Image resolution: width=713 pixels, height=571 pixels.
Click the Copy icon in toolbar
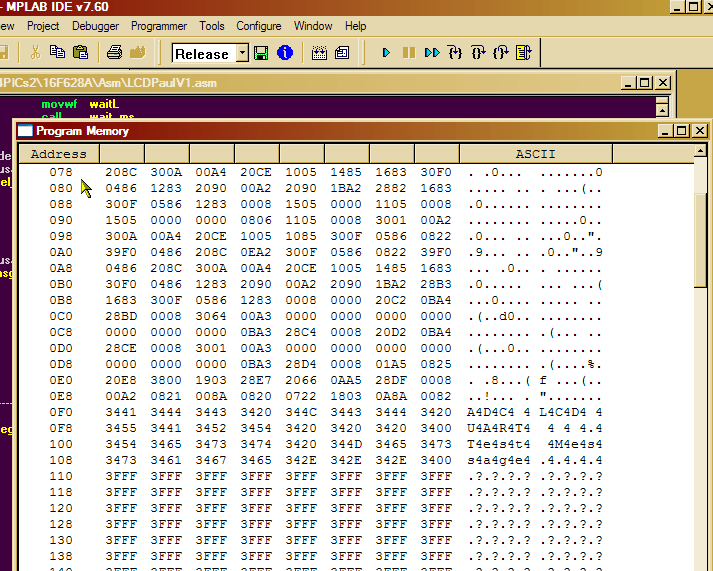click(57, 52)
